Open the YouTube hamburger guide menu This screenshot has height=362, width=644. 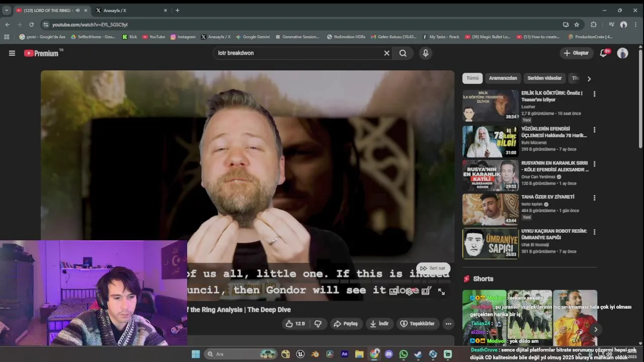click(12, 53)
